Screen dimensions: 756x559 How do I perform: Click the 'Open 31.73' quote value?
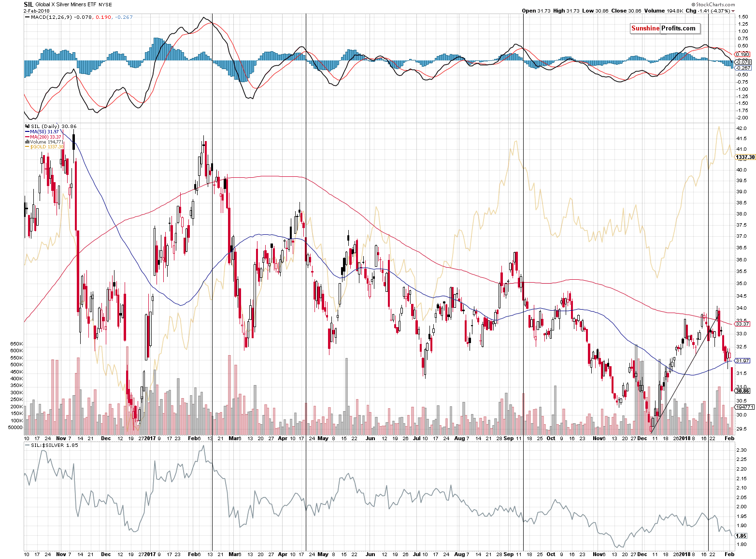point(537,11)
